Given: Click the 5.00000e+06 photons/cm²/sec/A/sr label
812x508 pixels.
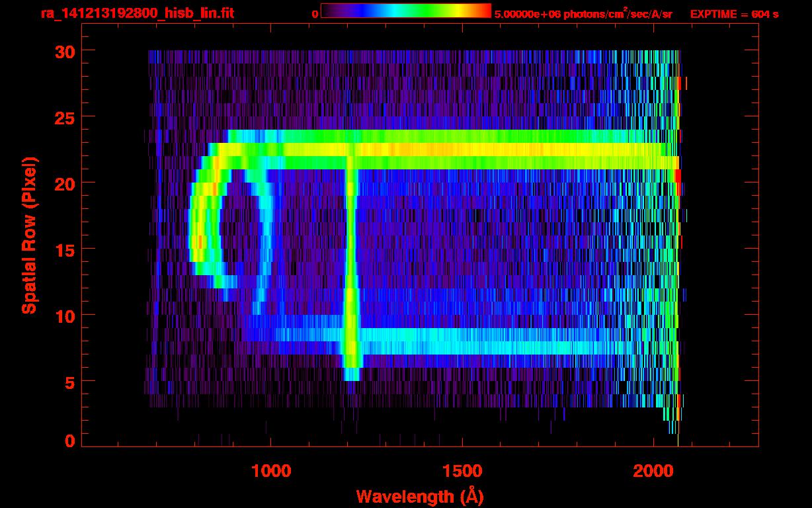Looking at the screenshot, I should 583,13.
